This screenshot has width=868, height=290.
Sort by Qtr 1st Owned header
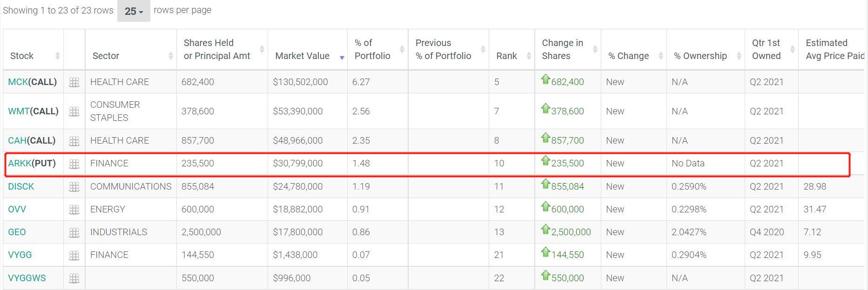(766, 49)
